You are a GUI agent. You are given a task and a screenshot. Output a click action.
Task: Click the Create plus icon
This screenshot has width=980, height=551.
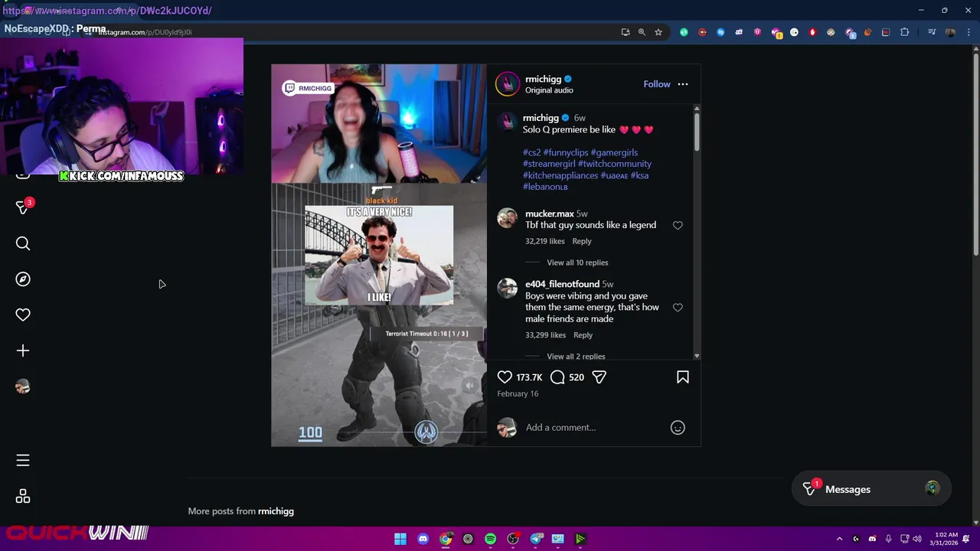click(x=23, y=350)
